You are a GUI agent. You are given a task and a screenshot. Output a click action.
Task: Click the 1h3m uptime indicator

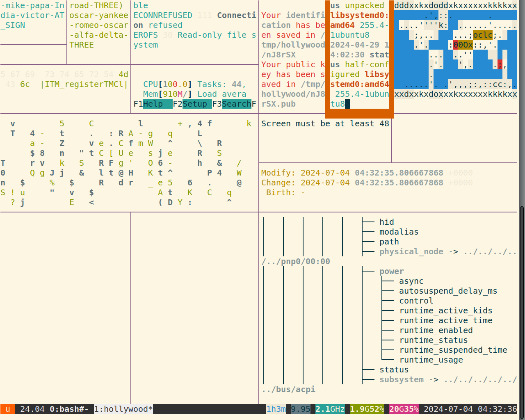pyautogui.click(x=276, y=409)
